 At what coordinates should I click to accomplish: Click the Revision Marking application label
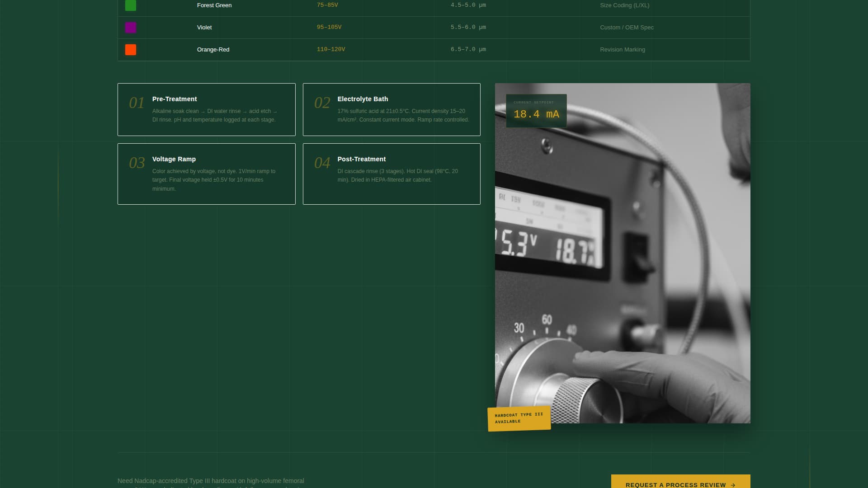pyautogui.click(x=623, y=50)
